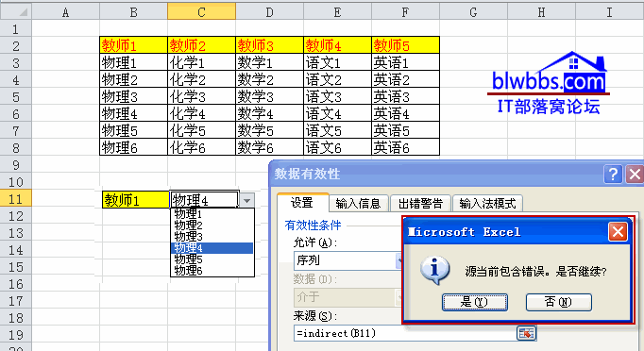Click the help question mark in 数据有效性 dialog
The width and height of the screenshot is (644, 351).
pos(613,175)
